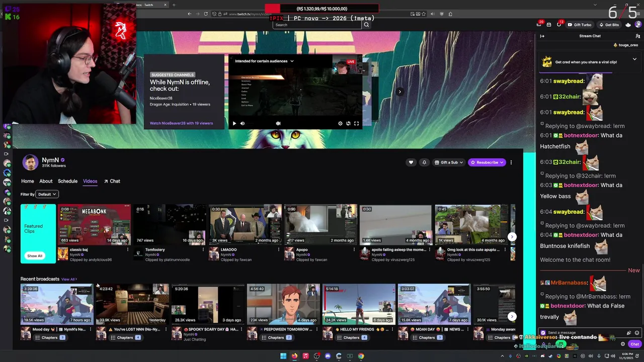This screenshot has height=362, width=644.
Task: Open the 'classic baj' Megabonk clip thumbnail
Action: point(94,224)
